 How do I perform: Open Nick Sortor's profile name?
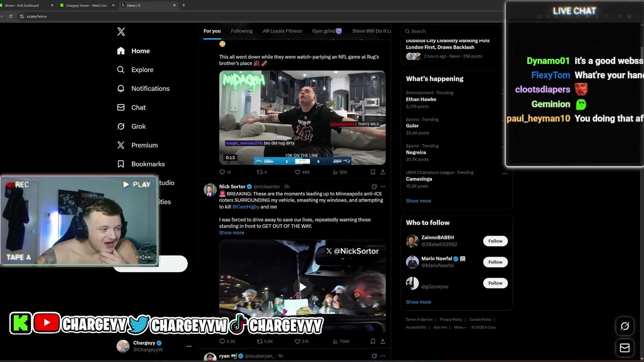click(232, 187)
